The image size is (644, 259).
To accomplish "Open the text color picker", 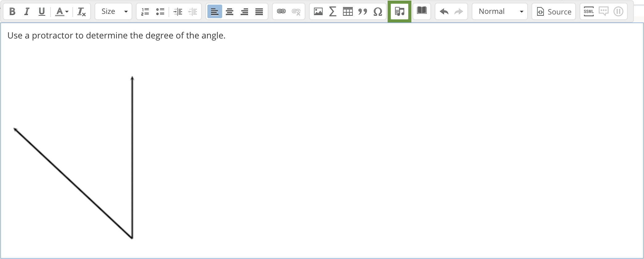I will point(62,12).
